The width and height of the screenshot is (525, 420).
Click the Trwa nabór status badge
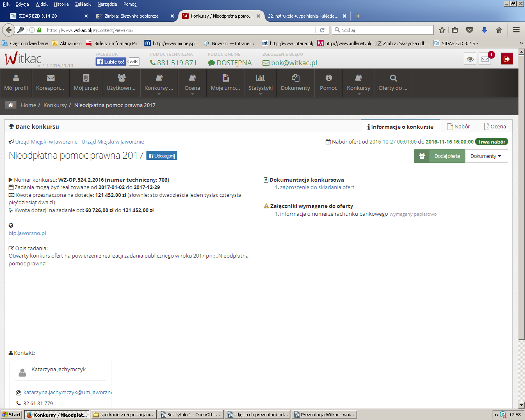coord(491,142)
